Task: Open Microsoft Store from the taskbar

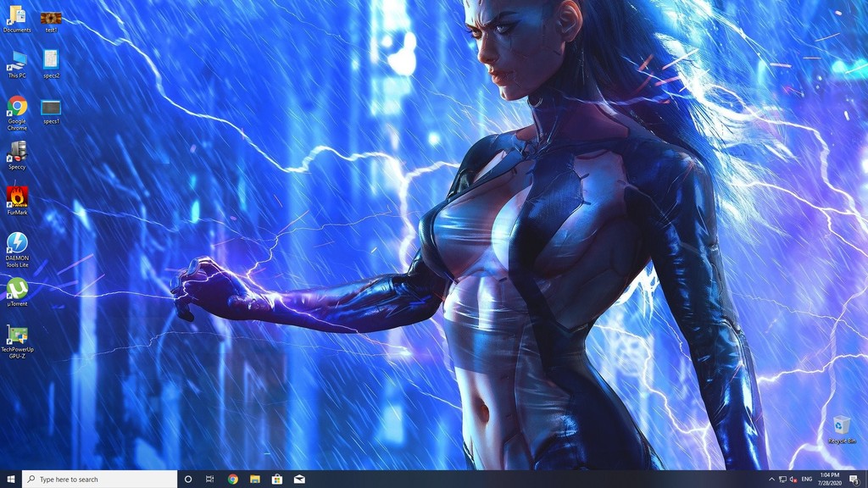Action: click(x=277, y=480)
